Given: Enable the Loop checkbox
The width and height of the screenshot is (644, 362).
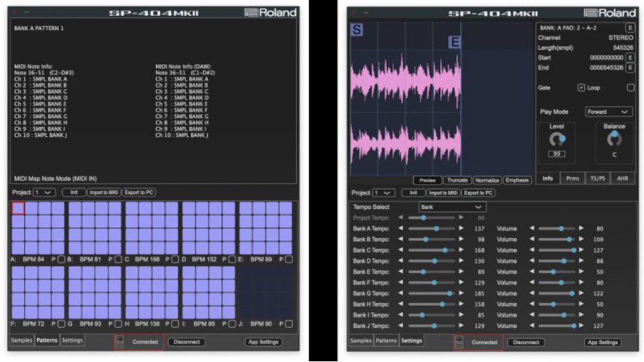Looking at the screenshot, I should (630, 88).
